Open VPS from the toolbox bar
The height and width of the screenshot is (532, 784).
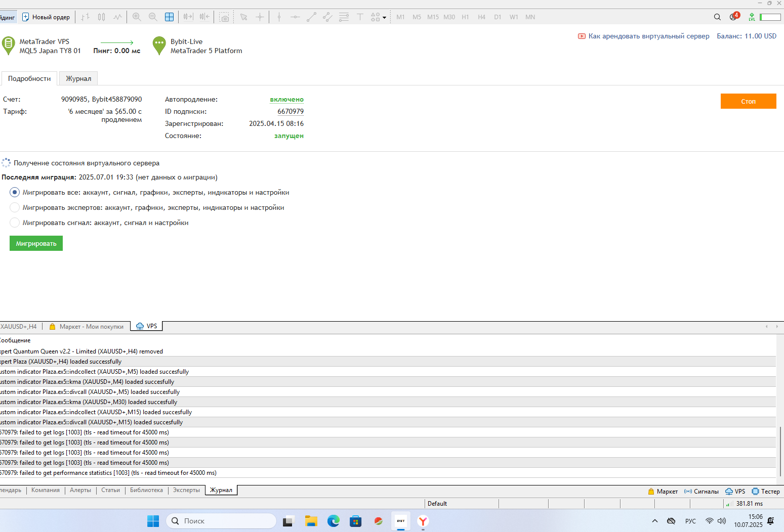735,492
